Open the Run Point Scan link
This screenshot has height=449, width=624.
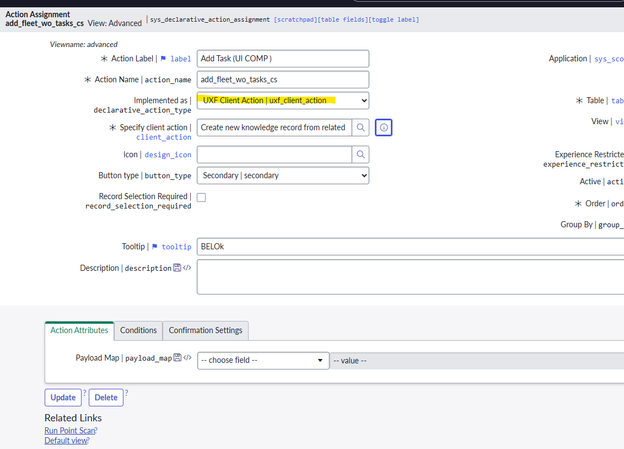click(x=71, y=431)
